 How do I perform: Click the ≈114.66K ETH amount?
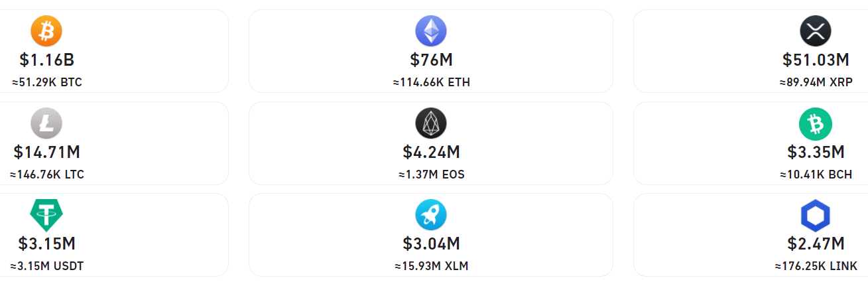[431, 82]
